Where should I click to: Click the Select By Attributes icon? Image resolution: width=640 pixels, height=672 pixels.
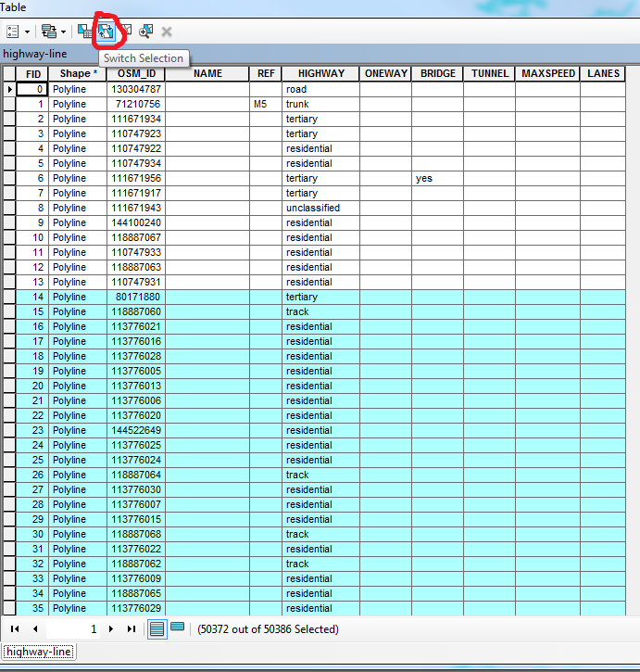pos(84,32)
